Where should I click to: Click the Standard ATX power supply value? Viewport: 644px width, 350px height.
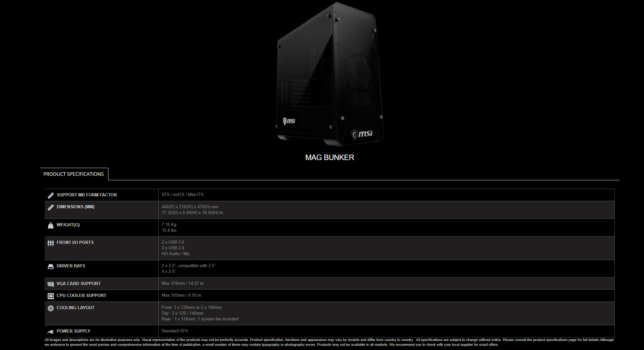point(175,331)
